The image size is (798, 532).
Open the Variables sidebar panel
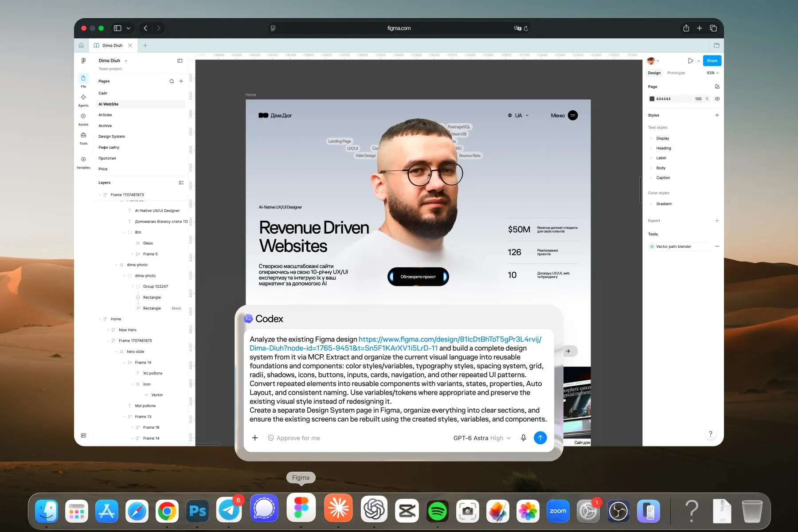point(83,159)
